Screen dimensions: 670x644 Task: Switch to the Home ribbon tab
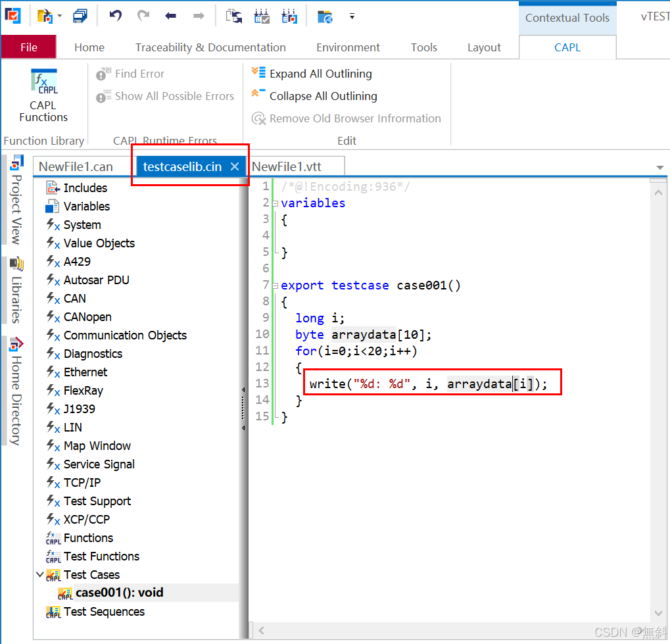[x=89, y=47]
